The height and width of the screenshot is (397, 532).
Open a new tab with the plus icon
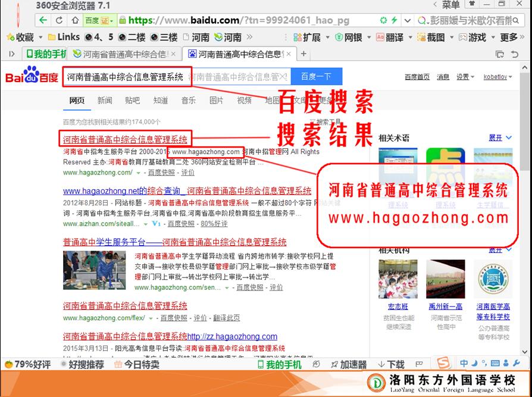click(x=303, y=54)
